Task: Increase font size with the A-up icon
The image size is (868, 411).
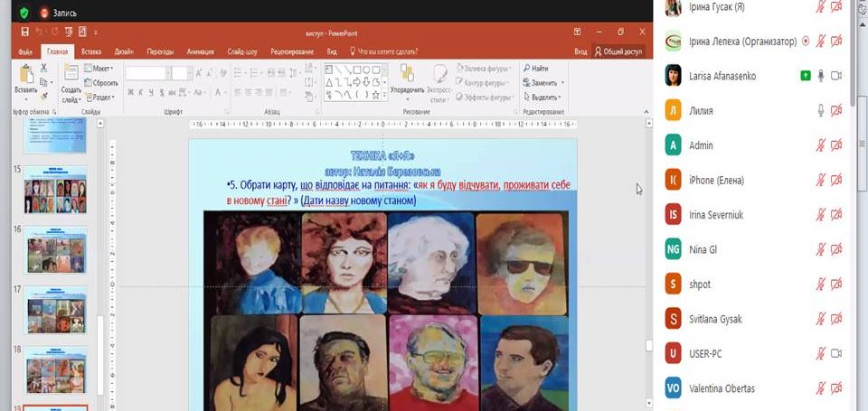Action: [x=199, y=73]
